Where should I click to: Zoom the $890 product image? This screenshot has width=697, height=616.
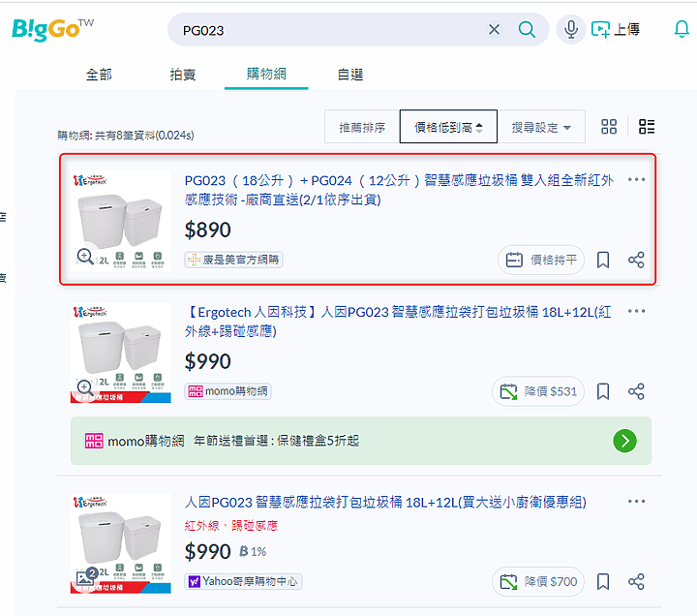(84, 257)
